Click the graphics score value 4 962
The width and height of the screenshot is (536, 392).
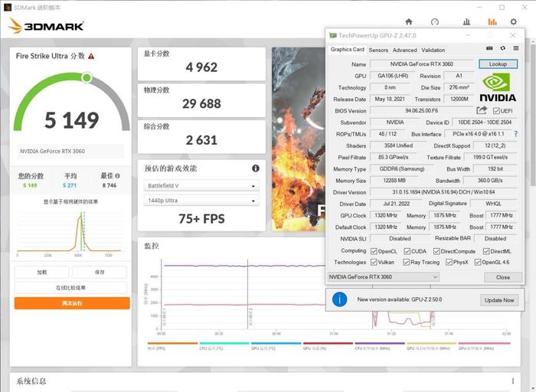201,67
